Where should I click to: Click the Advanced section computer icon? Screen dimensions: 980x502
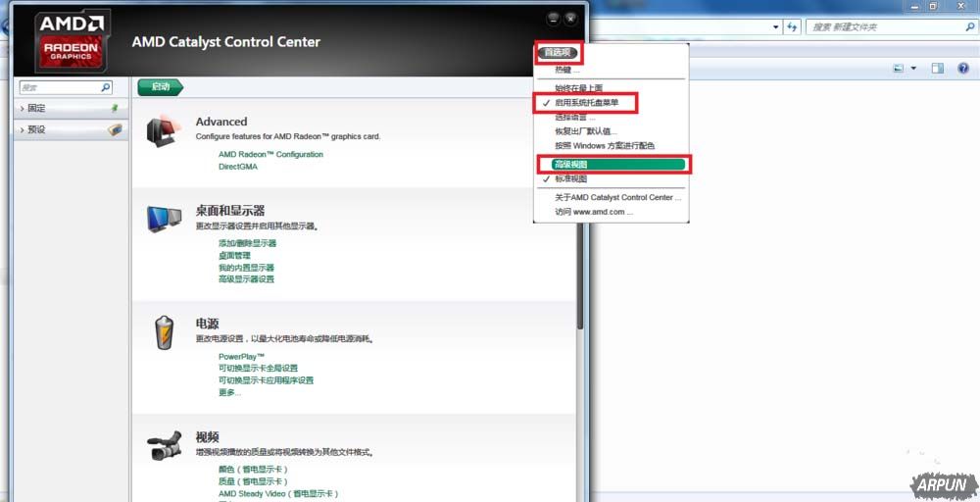click(164, 132)
